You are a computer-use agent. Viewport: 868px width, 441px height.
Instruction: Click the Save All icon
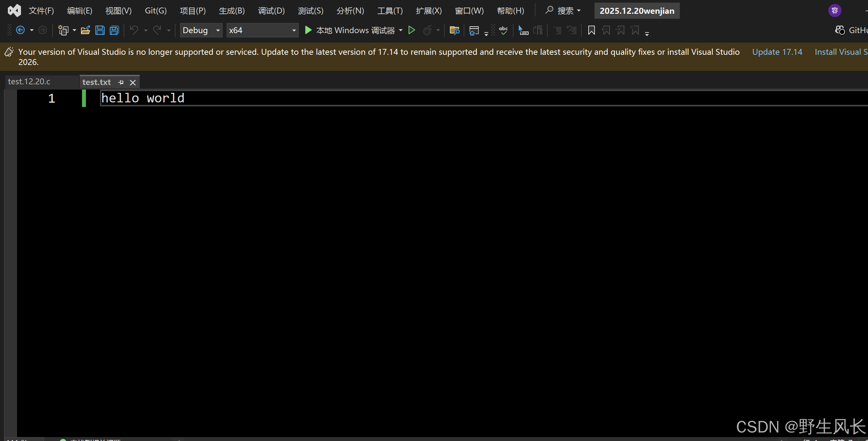pyautogui.click(x=114, y=30)
